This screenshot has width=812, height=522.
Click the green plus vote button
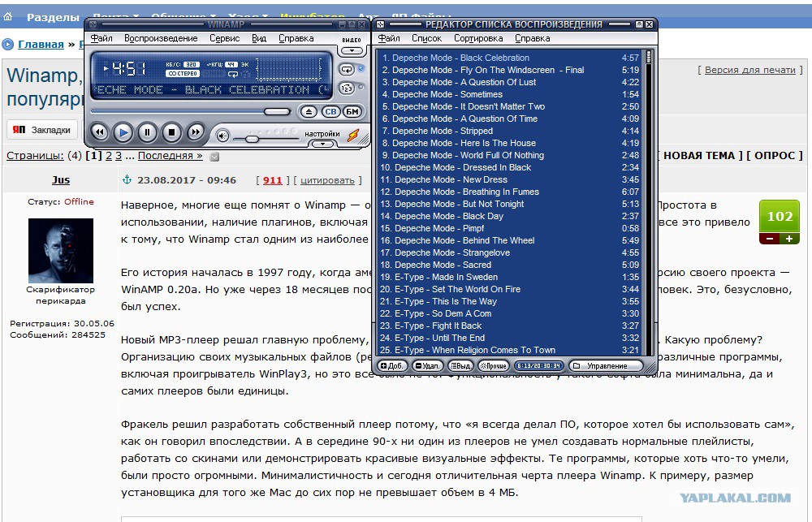(x=789, y=239)
